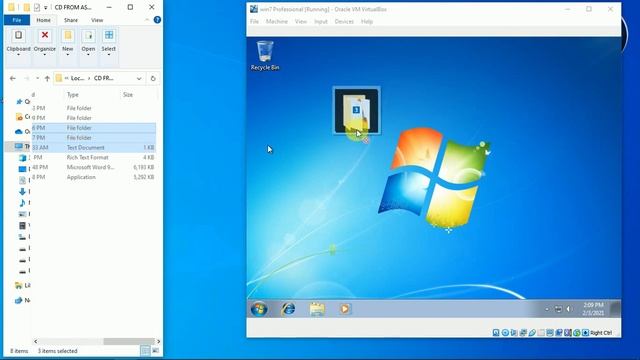Viewport: 640px width, 360px height.
Task: Open VirtualBox File menu
Action: [254, 22]
